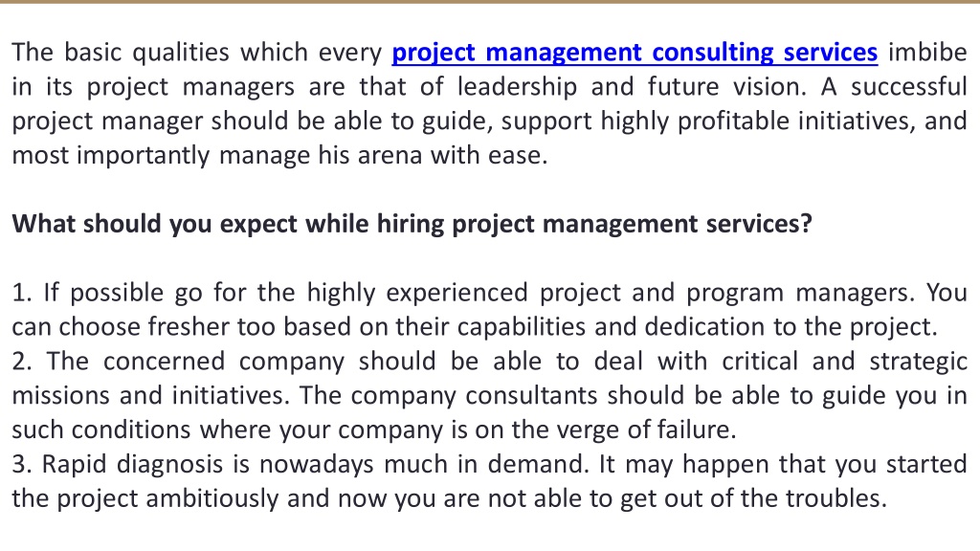Click the word 'imbibe' after the hyperlink
The image size is (980, 551).
pyautogui.click(x=927, y=52)
